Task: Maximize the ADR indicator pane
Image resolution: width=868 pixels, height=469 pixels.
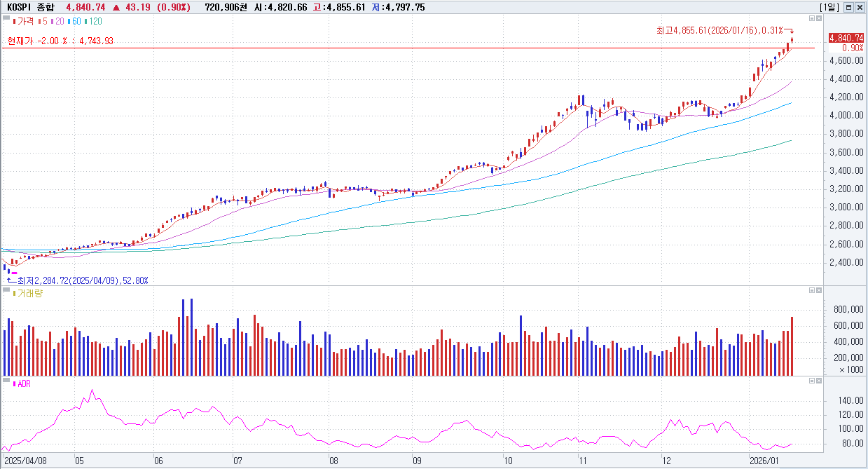Action: tap(811, 381)
